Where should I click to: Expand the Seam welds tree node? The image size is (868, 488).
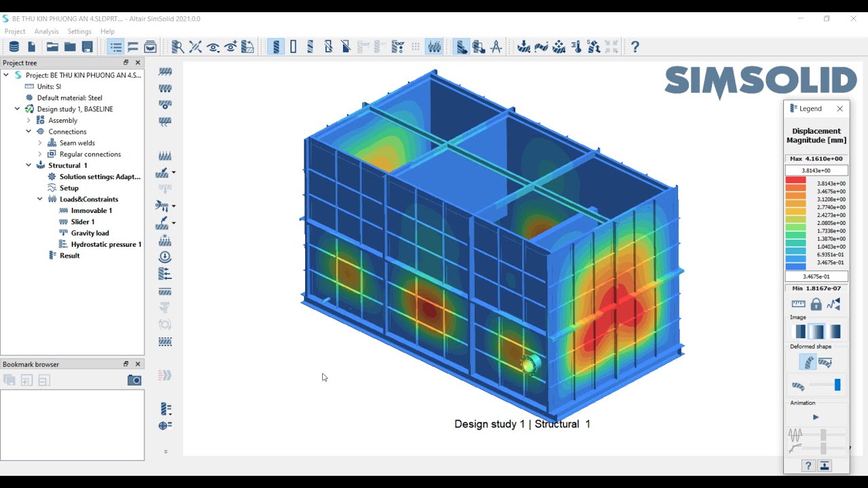coord(40,143)
